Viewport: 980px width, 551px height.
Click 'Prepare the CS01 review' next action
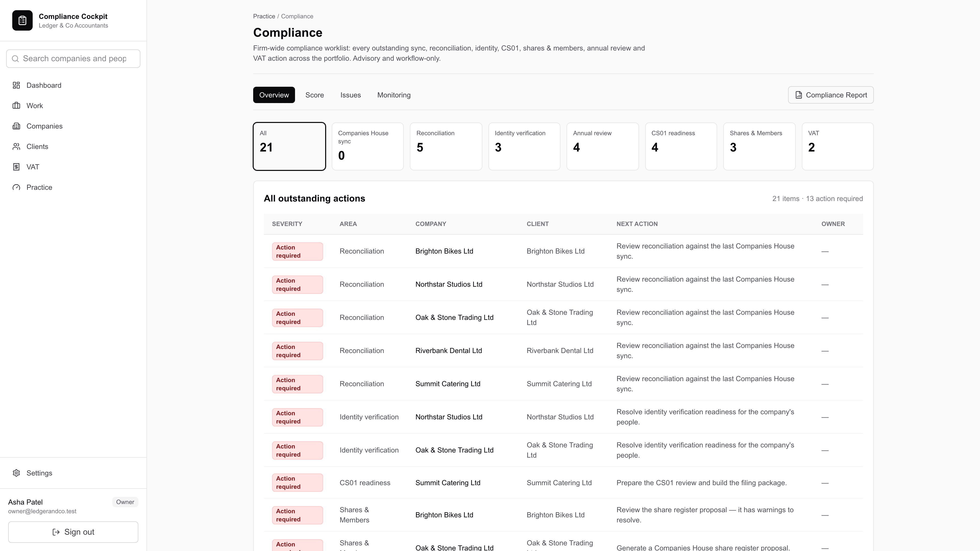pyautogui.click(x=702, y=483)
